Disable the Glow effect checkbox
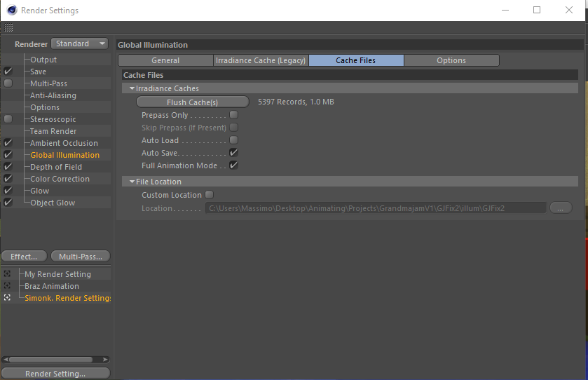Image resolution: width=588 pixels, height=380 pixels. (8, 191)
